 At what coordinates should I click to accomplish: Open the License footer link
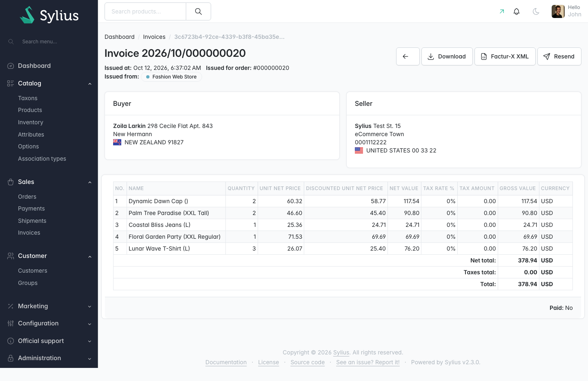tap(269, 362)
